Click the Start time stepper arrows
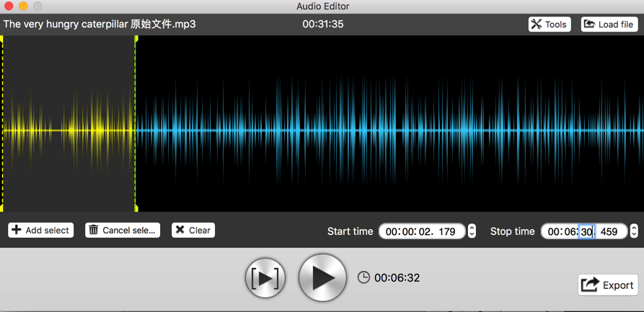This screenshot has height=312, width=644. coord(472,231)
